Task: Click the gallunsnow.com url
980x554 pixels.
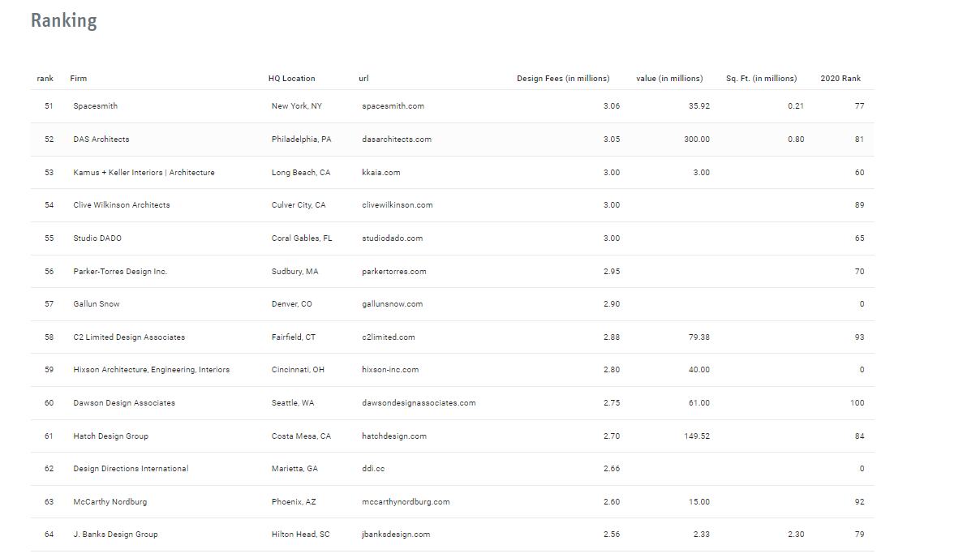Action: tap(393, 304)
